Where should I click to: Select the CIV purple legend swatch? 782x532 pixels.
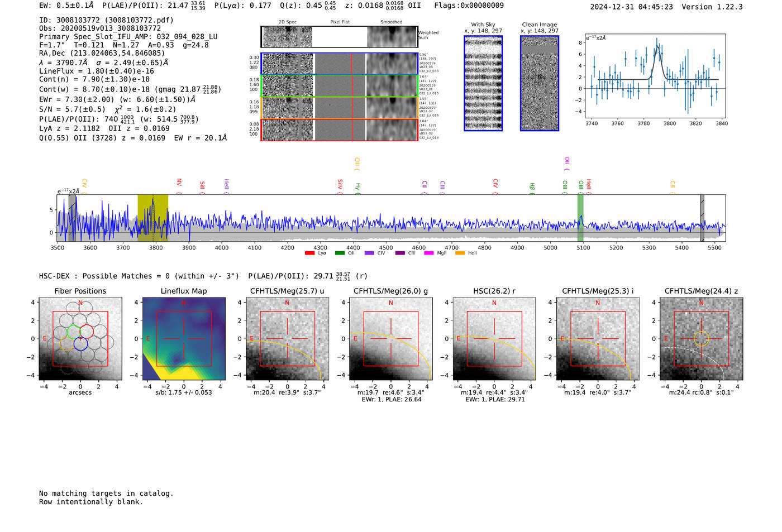pos(369,253)
